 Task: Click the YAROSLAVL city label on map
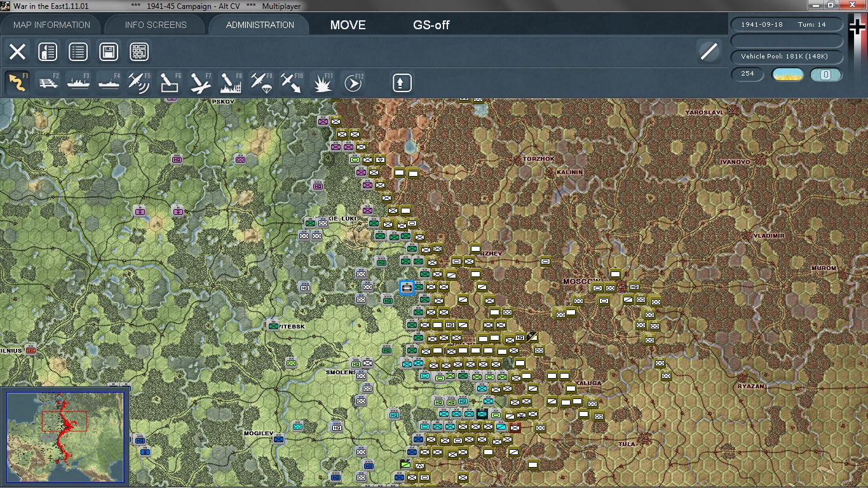click(x=705, y=112)
